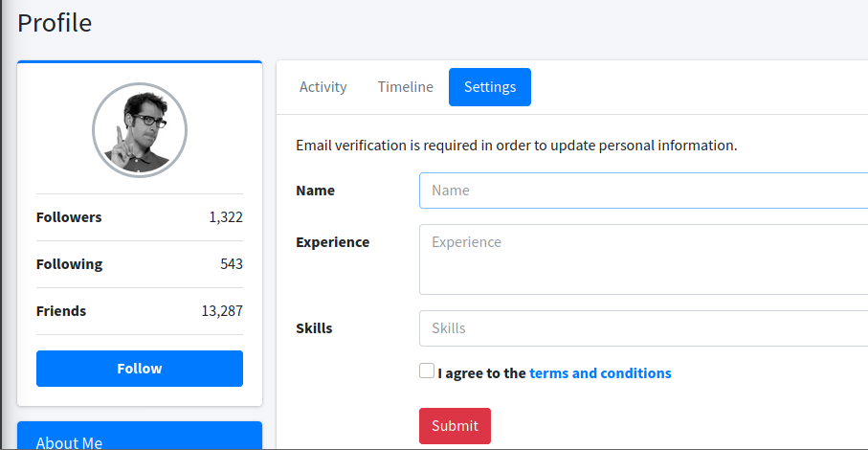This screenshot has width=868, height=450.
Task: Click into the Experience text area
Action: click(643, 259)
